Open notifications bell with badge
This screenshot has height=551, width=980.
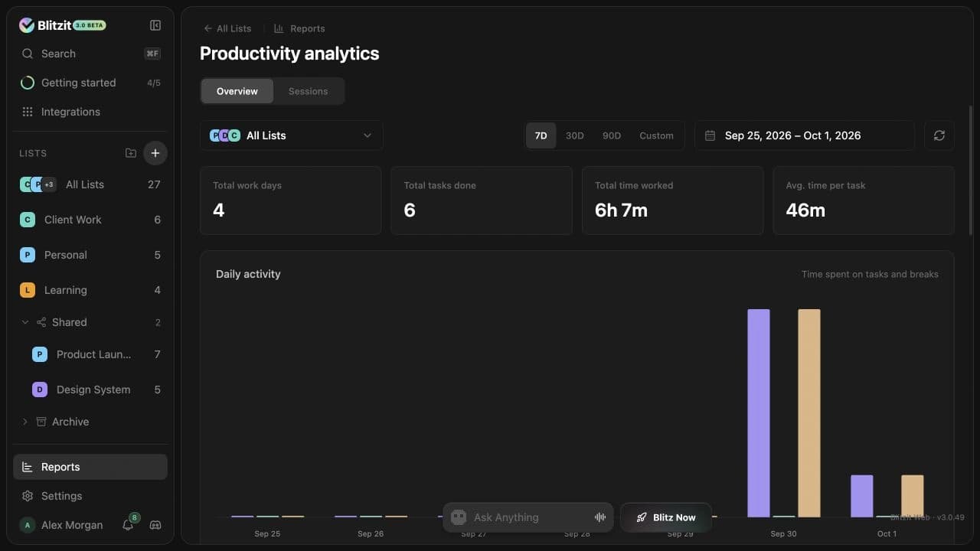129,525
